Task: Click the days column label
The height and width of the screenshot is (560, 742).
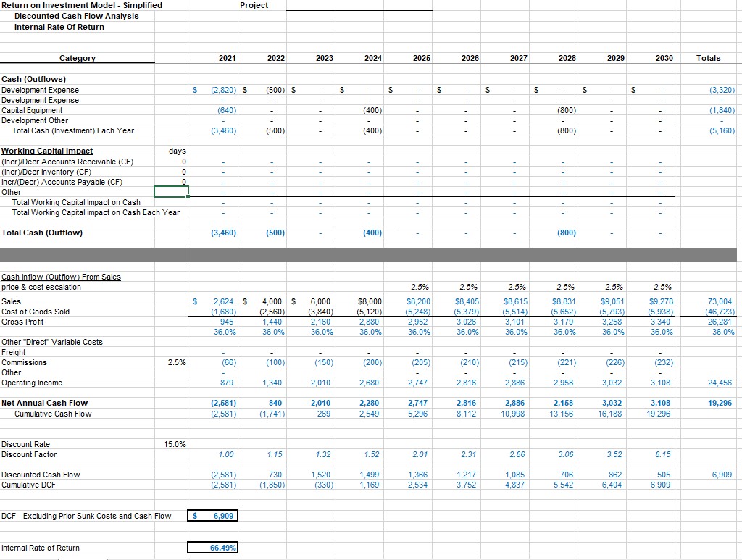Action: coord(178,151)
